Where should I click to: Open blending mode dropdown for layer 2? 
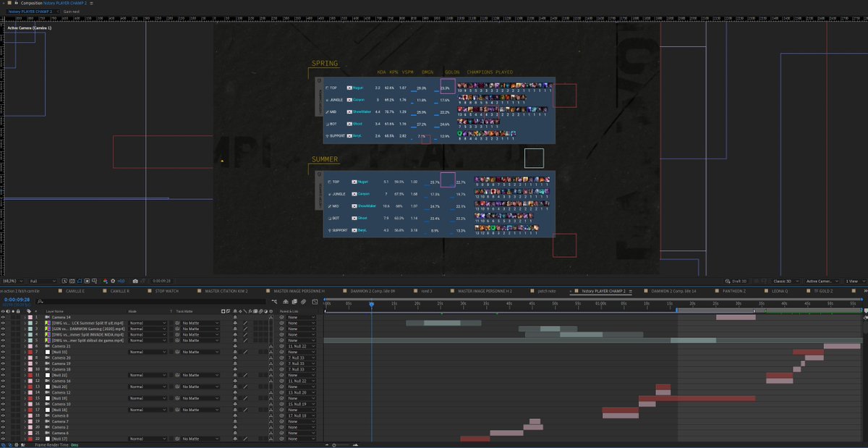148,323
